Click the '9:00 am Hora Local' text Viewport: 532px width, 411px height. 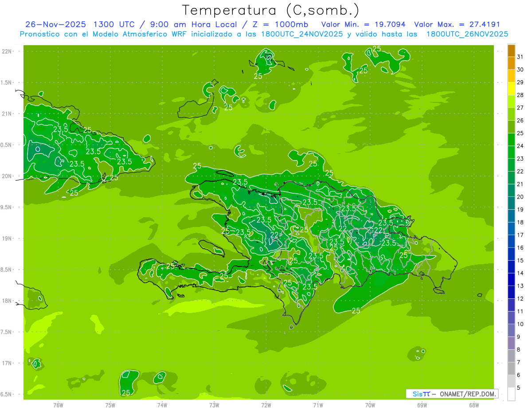[195, 24]
